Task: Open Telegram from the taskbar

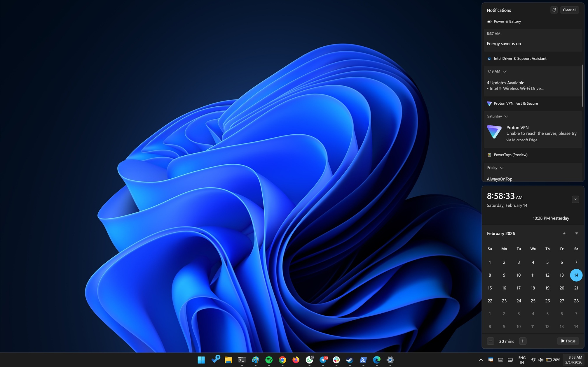Action: pos(323,360)
